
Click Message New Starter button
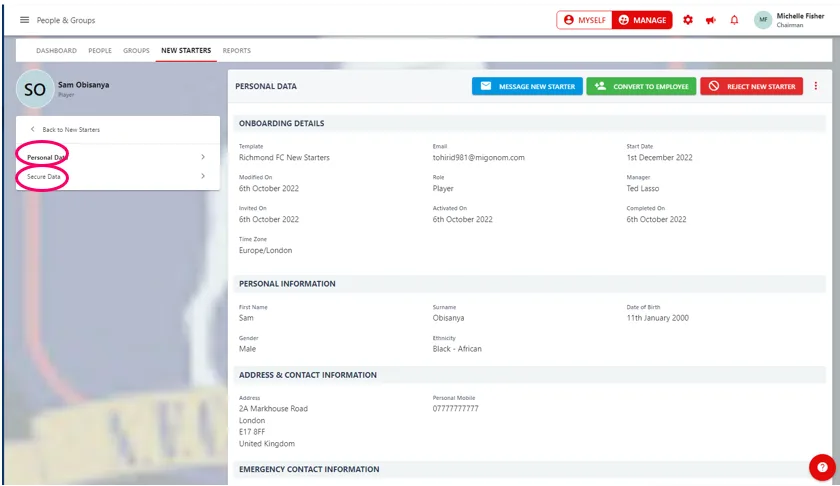(527, 86)
